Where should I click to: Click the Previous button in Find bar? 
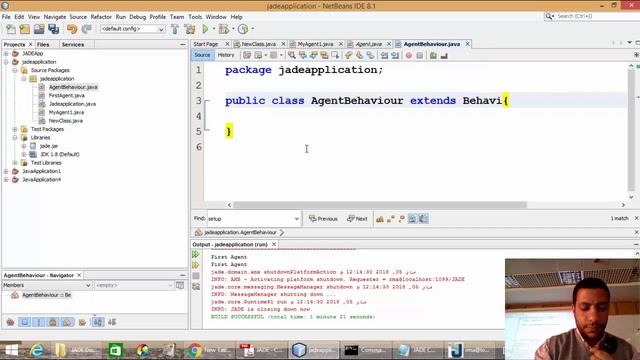point(323,219)
